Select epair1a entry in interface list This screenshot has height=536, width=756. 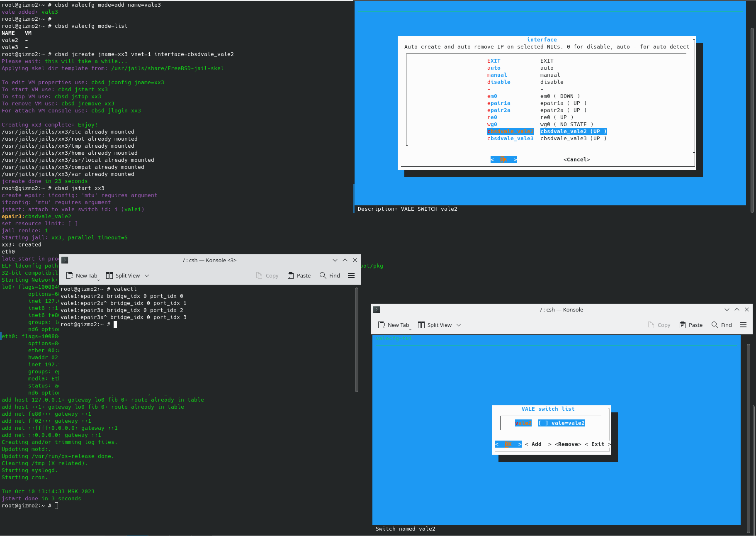498,103
